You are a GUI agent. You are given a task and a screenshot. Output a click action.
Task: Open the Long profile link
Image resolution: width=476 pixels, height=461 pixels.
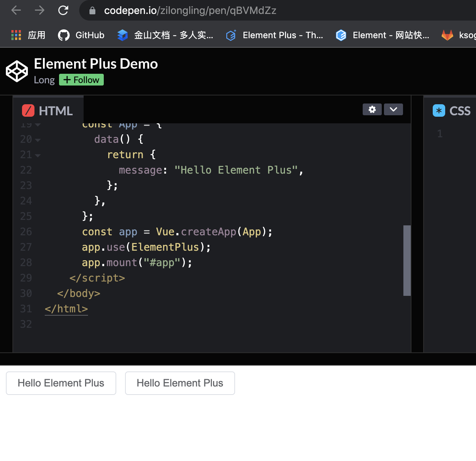44,80
